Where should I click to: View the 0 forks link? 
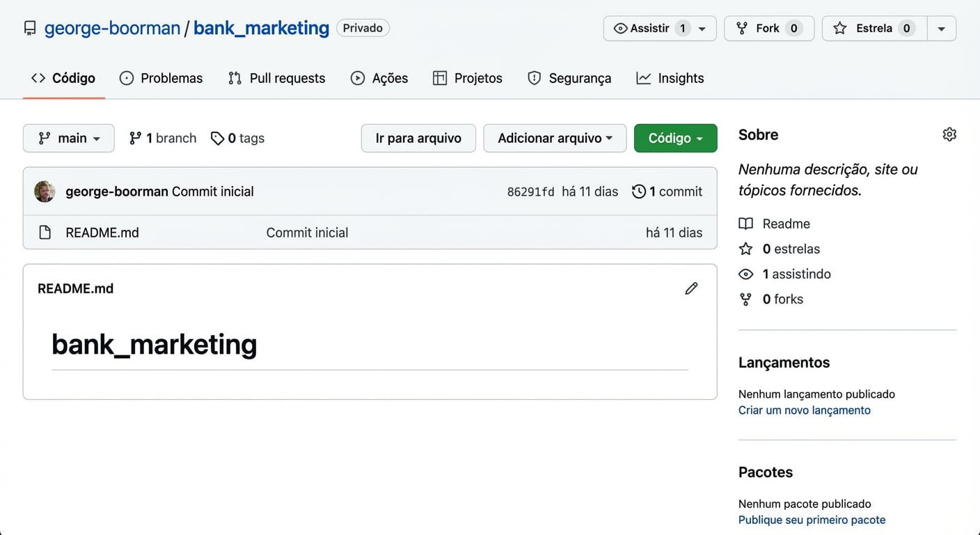pos(771,299)
